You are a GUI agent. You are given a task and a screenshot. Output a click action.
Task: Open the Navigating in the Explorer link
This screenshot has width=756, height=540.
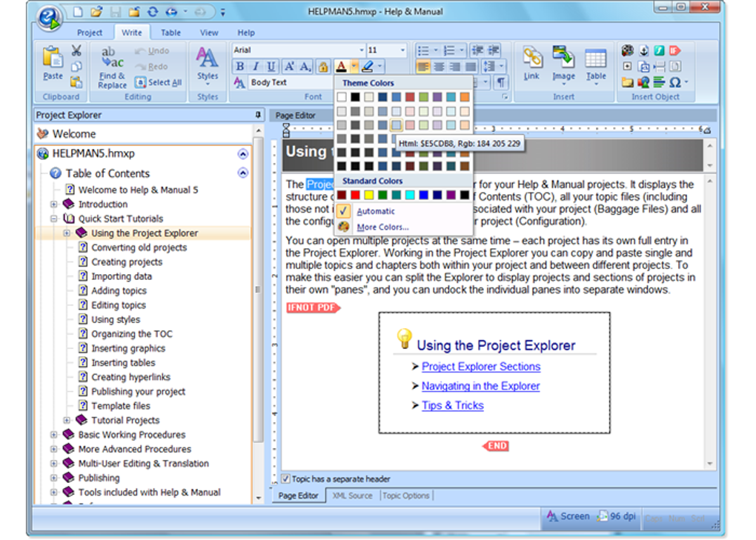pos(481,387)
